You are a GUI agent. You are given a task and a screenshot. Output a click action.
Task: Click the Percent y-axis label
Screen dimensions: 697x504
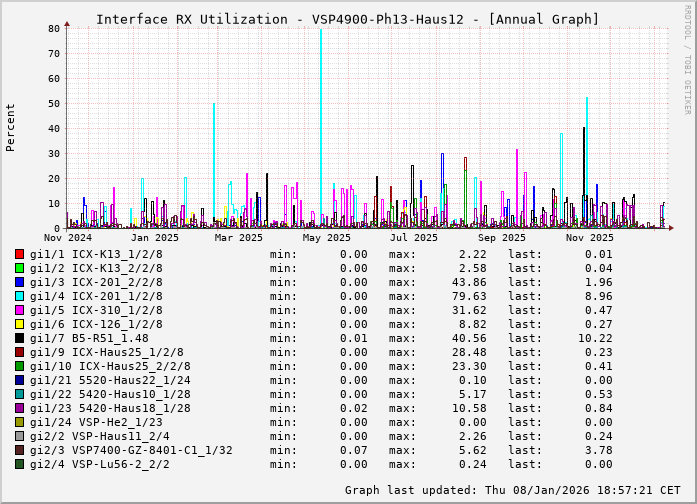11,128
